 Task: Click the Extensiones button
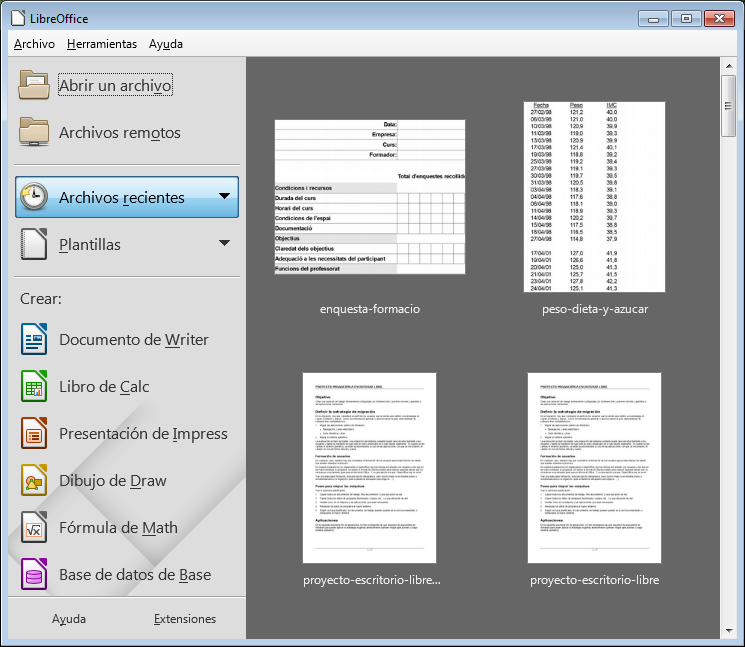[x=185, y=619]
